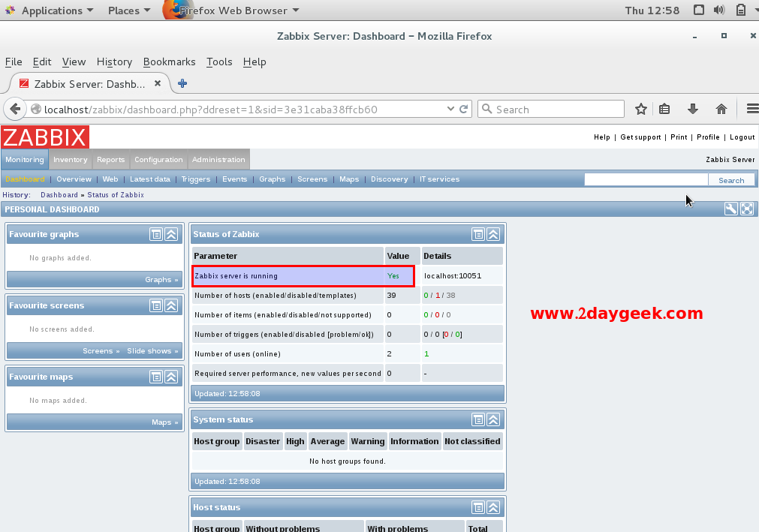Open the Places menu
The image size is (759, 532).
point(129,11)
